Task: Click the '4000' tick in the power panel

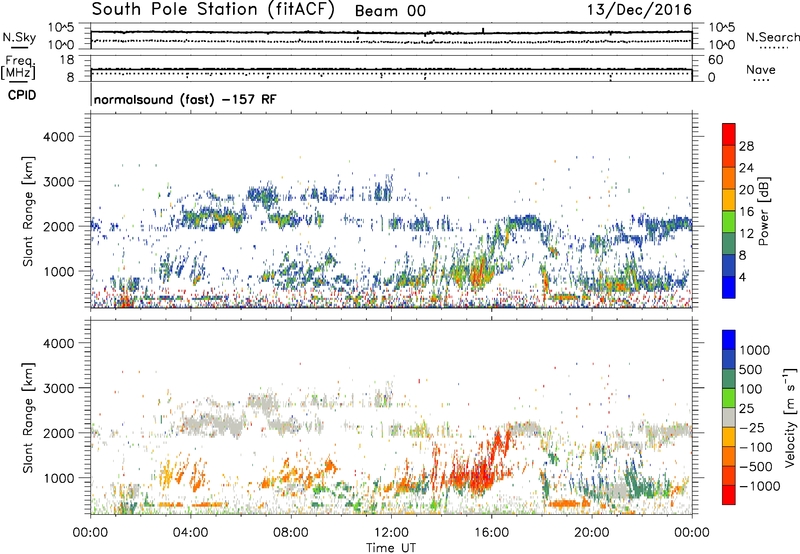Action: pyautogui.click(x=58, y=137)
